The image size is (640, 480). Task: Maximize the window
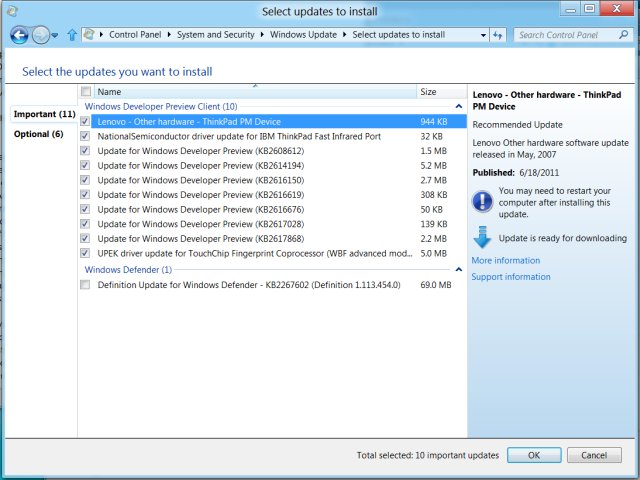590,9
